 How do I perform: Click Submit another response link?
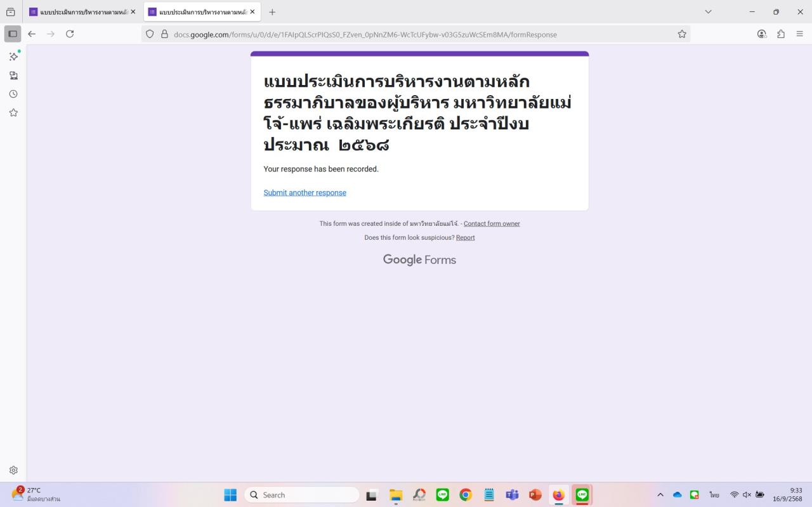(x=304, y=193)
